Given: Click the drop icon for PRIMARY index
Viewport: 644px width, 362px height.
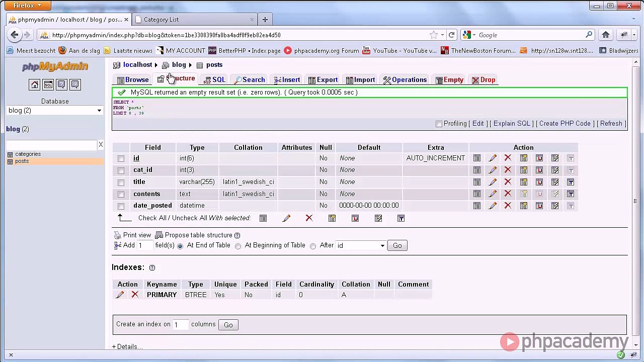Looking at the screenshot, I should 135,295.
